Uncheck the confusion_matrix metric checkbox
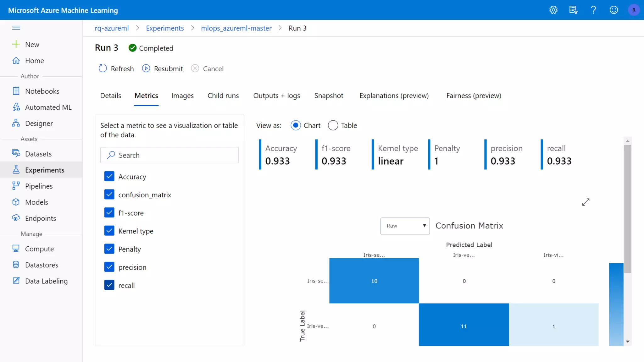Screen dimensions: 644x362 pos(109,195)
